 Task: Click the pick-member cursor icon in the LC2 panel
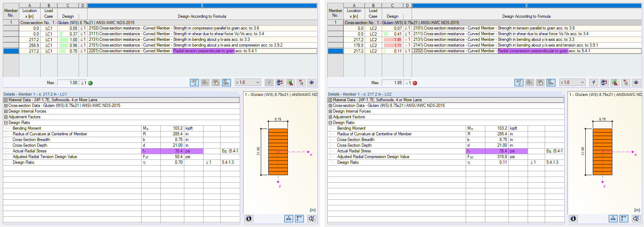(625, 82)
